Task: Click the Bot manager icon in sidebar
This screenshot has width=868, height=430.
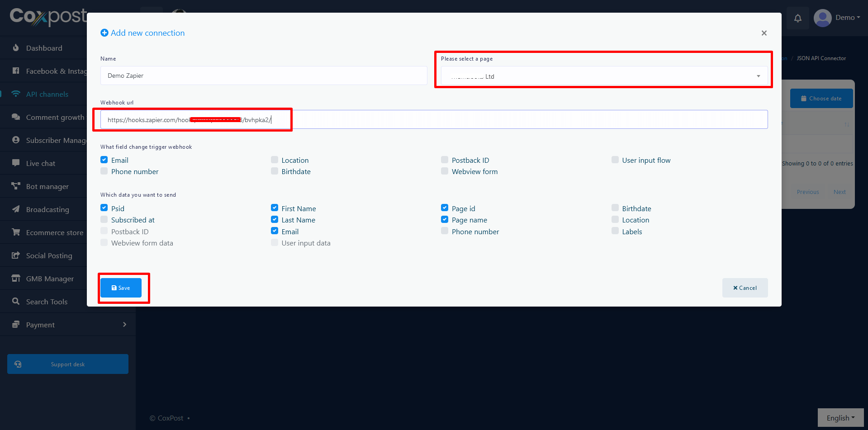Action: click(x=16, y=186)
